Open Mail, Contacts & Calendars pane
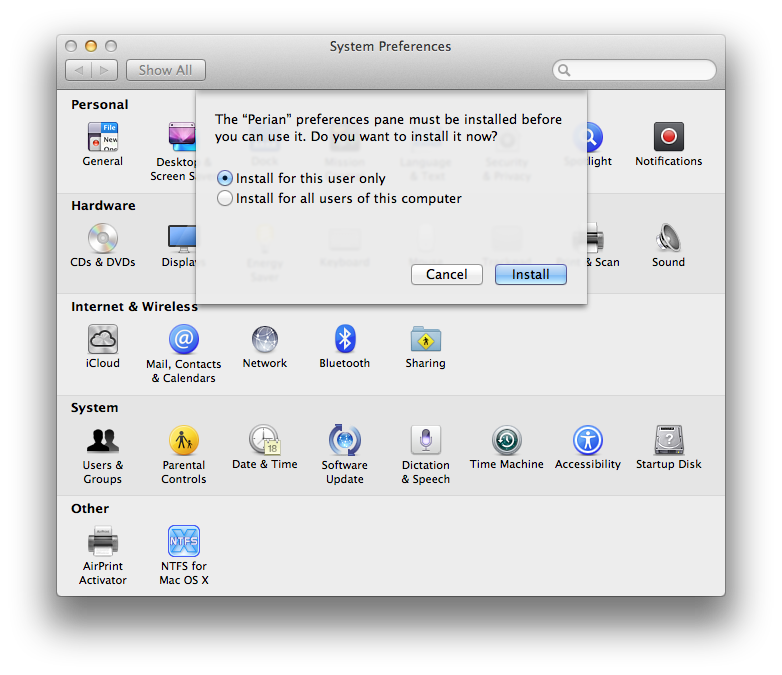This screenshot has height=675, width=782. pos(184,340)
